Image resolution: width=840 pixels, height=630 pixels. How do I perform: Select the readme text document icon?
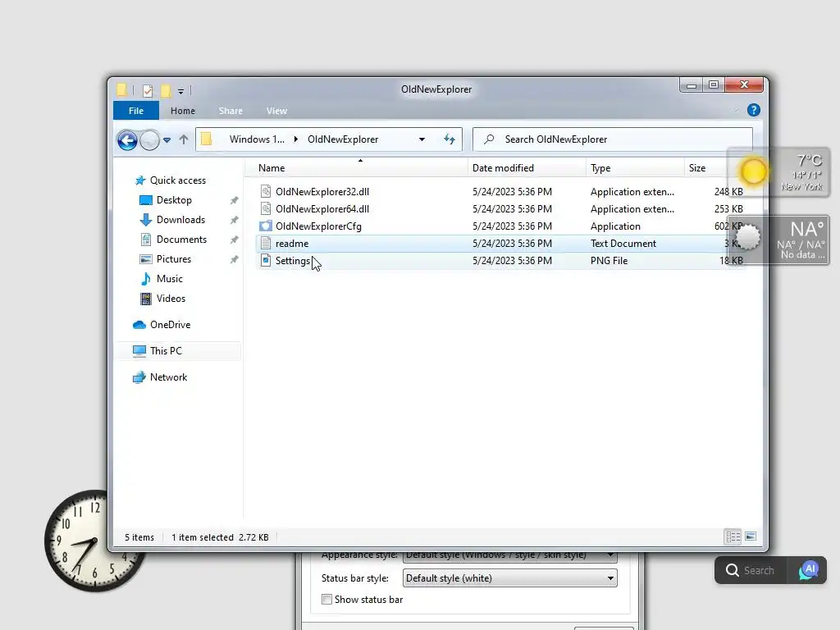coord(266,243)
